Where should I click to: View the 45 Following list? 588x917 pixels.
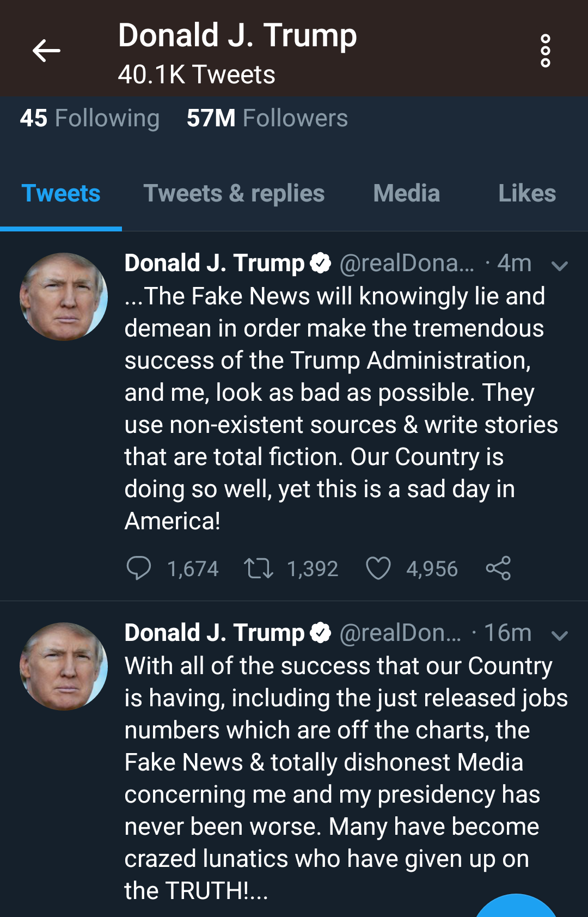(90, 118)
